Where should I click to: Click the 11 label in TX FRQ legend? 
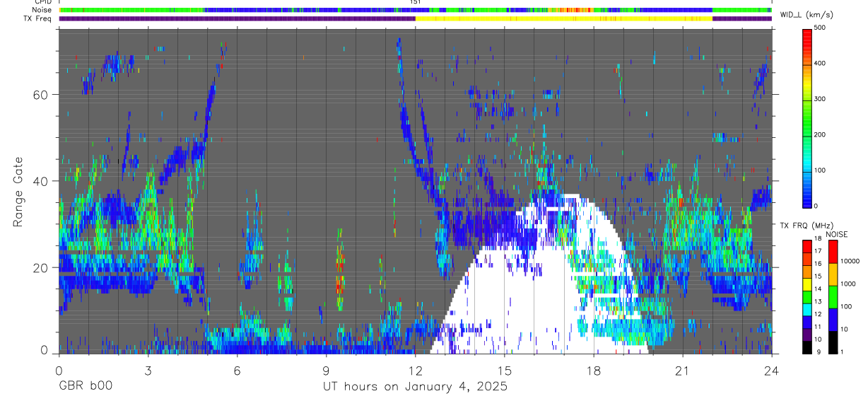[x=818, y=327]
